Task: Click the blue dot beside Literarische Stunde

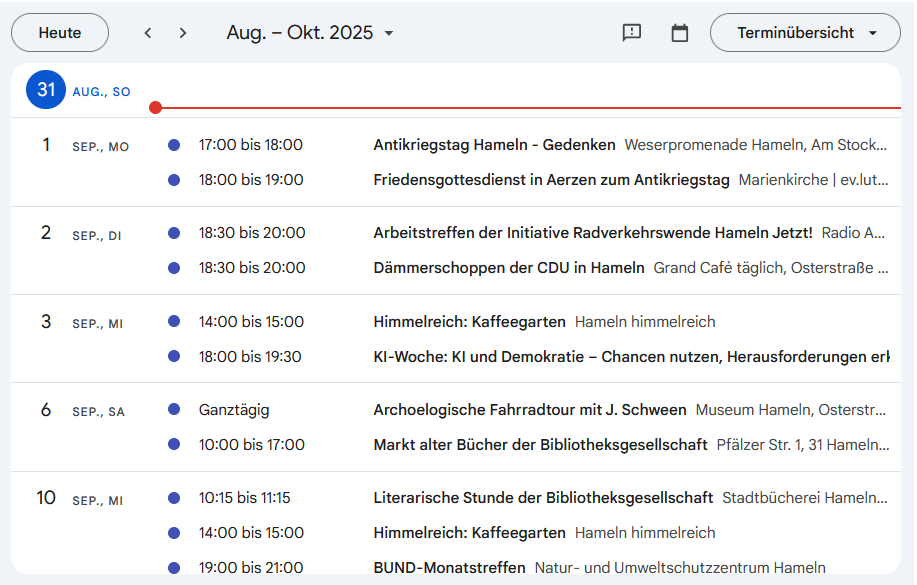Action: coord(174,498)
